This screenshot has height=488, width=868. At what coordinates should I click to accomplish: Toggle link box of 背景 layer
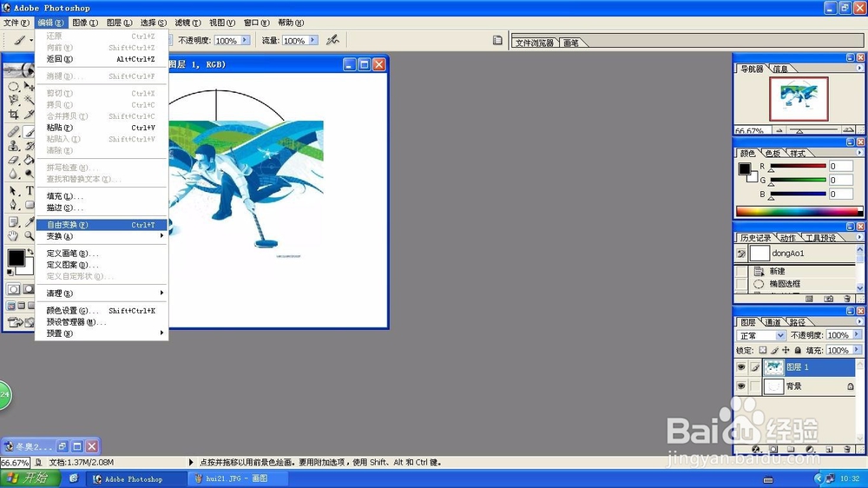point(755,386)
